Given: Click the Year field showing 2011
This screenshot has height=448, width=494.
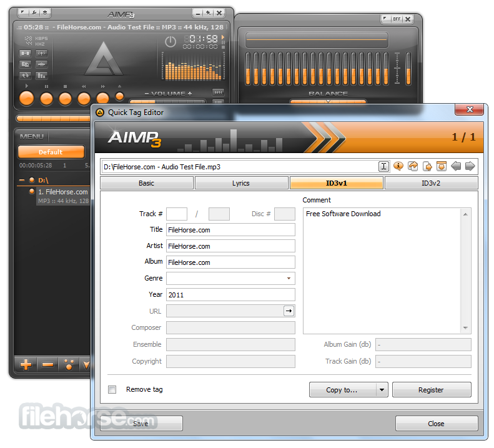Looking at the screenshot, I should [x=230, y=294].
